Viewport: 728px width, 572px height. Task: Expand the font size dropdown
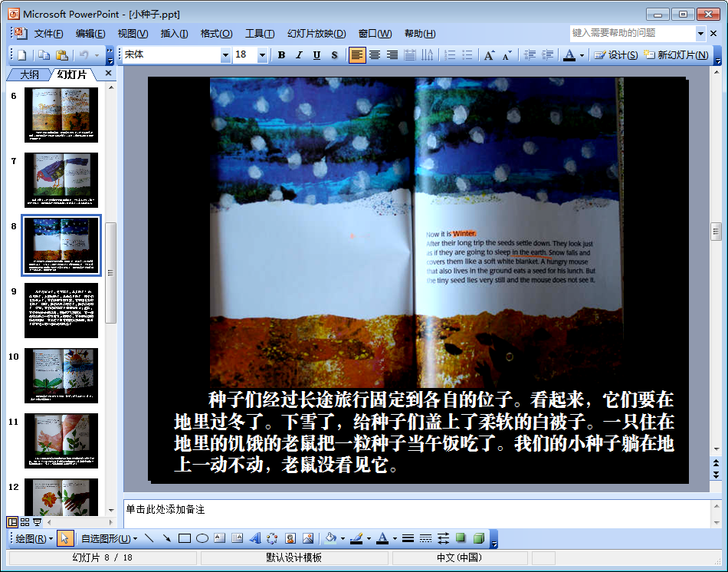[262, 55]
